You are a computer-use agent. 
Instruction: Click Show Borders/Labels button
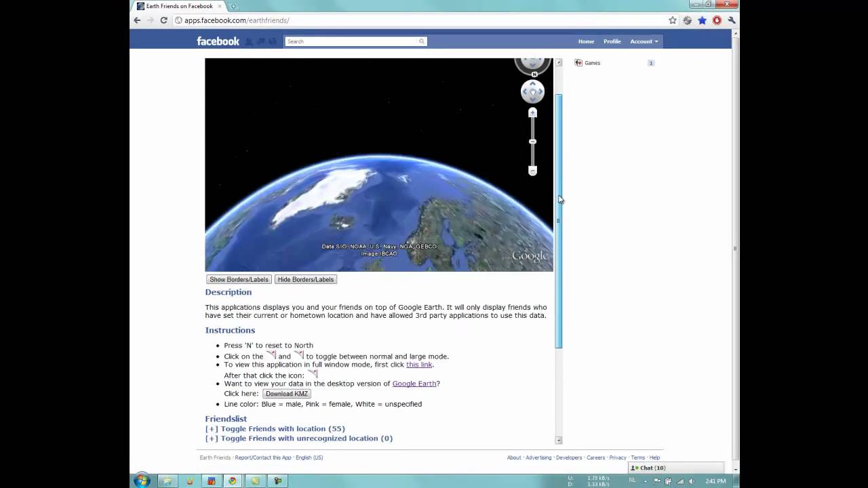tap(239, 279)
